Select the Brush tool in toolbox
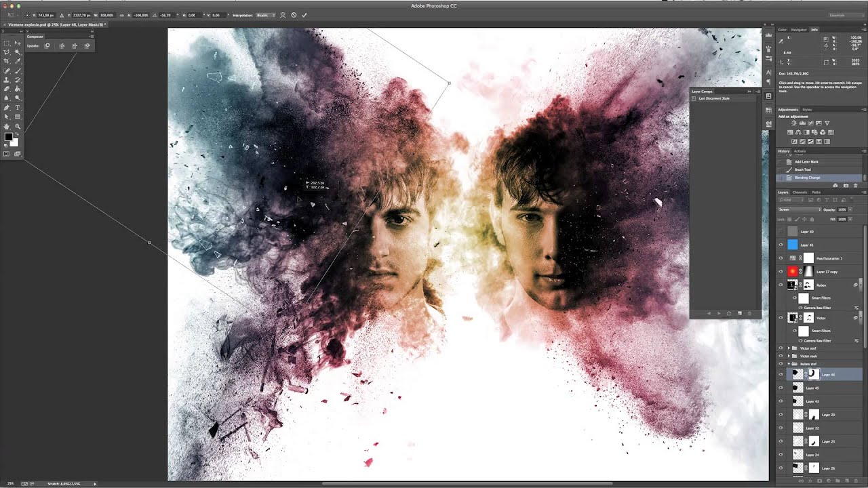 (x=18, y=70)
